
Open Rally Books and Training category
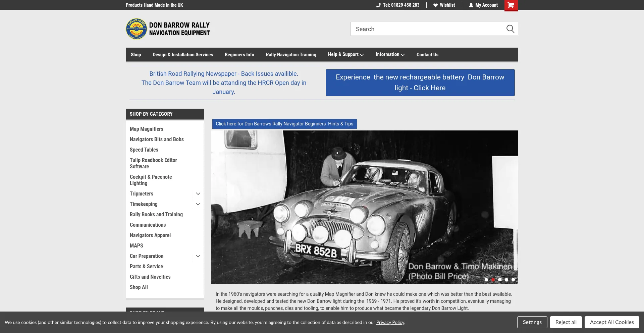[x=156, y=215]
